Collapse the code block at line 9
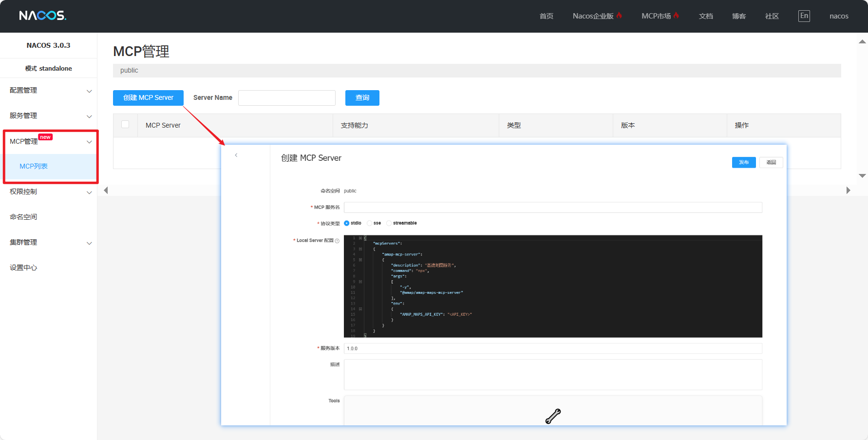The height and width of the screenshot is (440, 868). point(360,282)
